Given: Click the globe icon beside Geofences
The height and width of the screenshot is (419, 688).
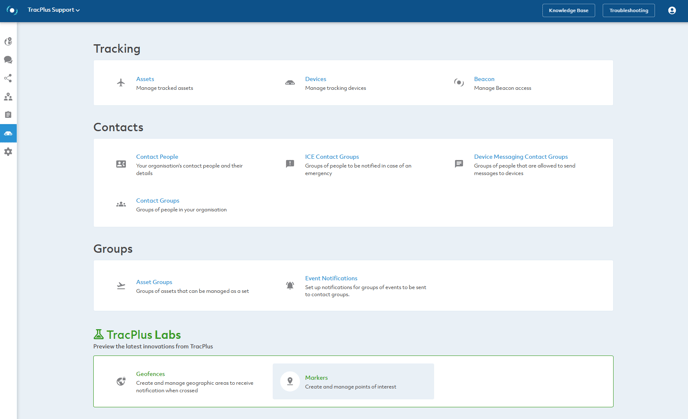Looking at the screenshot, I should point(121,381).
